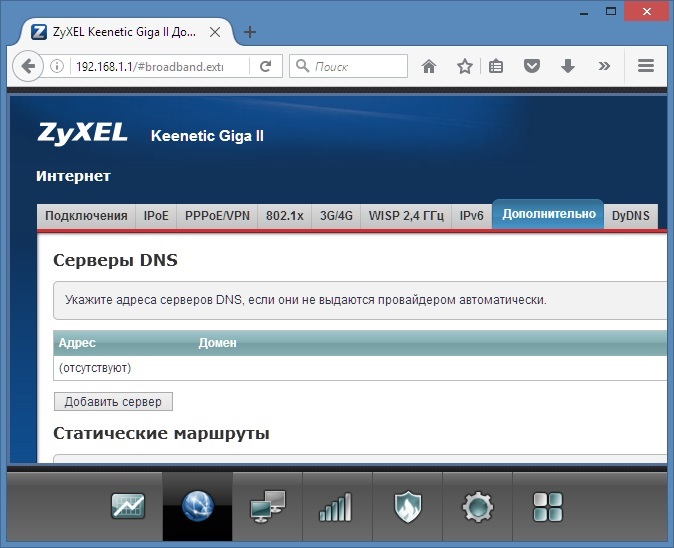Open the DyDNS tab

point(631,216)
